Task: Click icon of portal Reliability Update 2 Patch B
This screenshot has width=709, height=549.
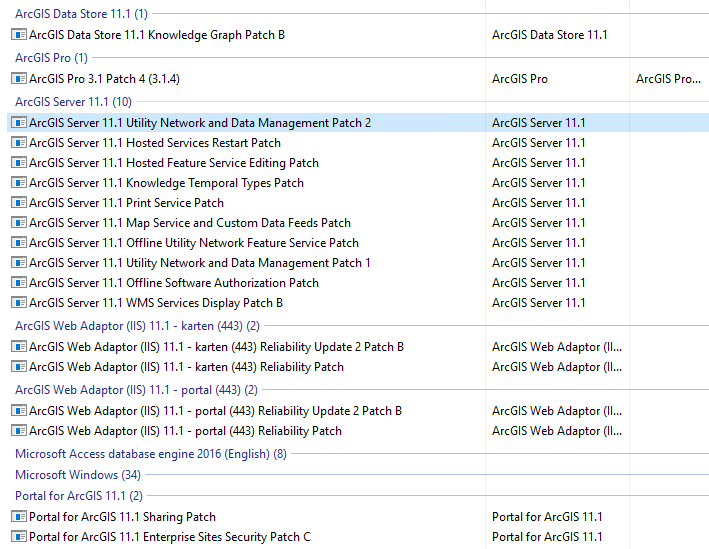Action: click(x=19, y=410)
